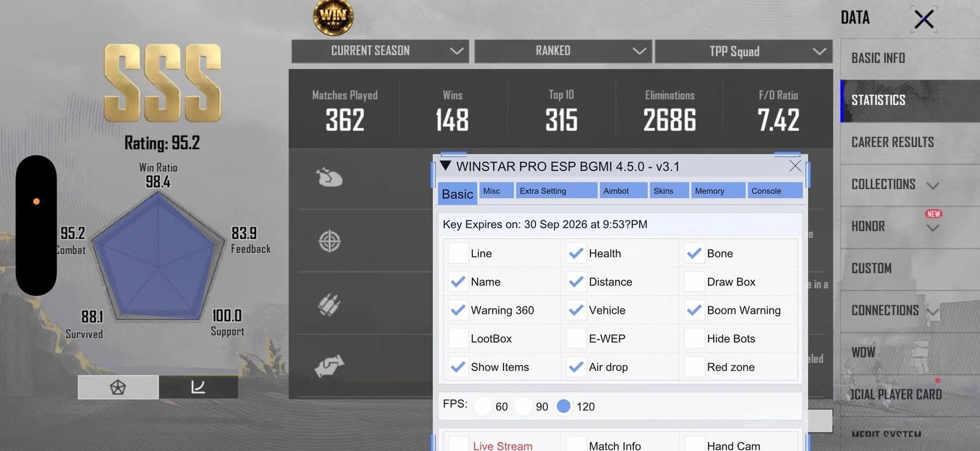Click the Top 10 value 315
Image resolution: width=980 pixels, height=451 pixels.
coord(561,120)
